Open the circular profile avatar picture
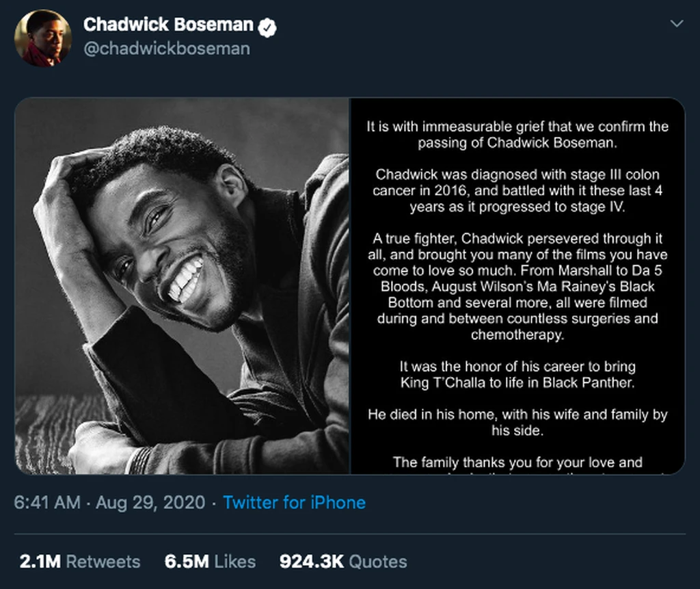700x589 pixels. (x=43, y=38)
